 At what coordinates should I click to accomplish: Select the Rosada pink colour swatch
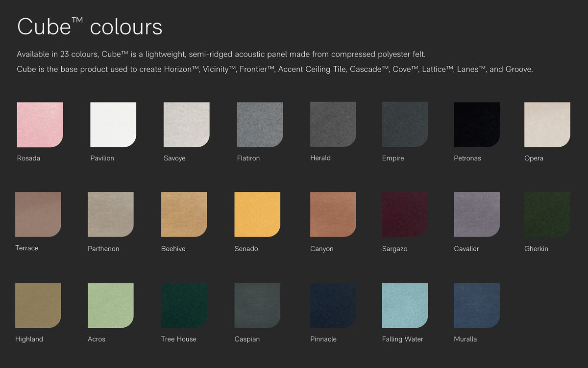[x=40, y=125]
